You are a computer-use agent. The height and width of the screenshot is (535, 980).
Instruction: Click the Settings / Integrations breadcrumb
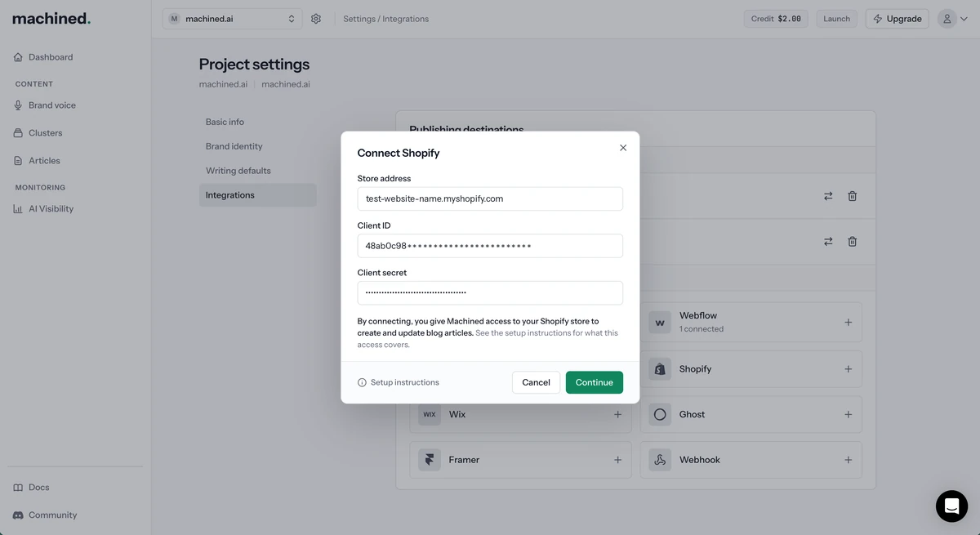point(385,19)
